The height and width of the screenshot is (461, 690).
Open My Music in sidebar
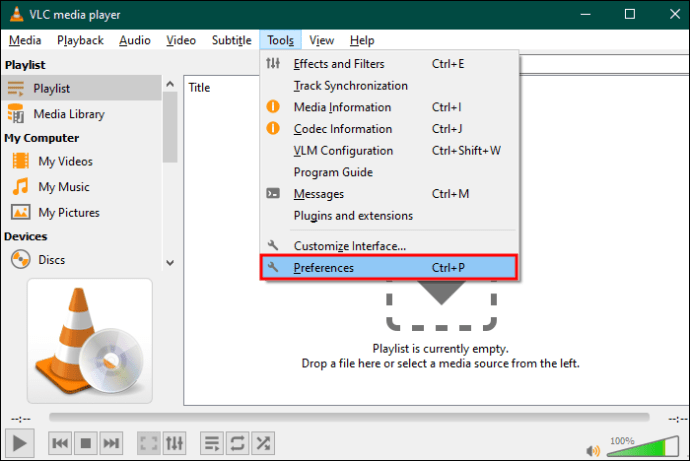click(x=64, y=187)
